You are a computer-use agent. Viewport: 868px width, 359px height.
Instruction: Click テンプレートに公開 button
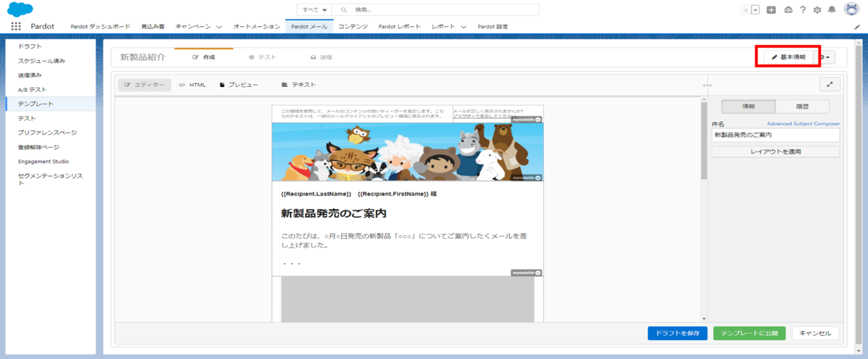[x=749, y=334]
